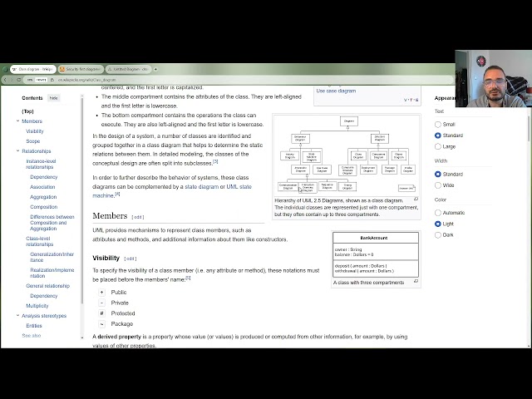Click the browser forward arrow

[12, 80]
